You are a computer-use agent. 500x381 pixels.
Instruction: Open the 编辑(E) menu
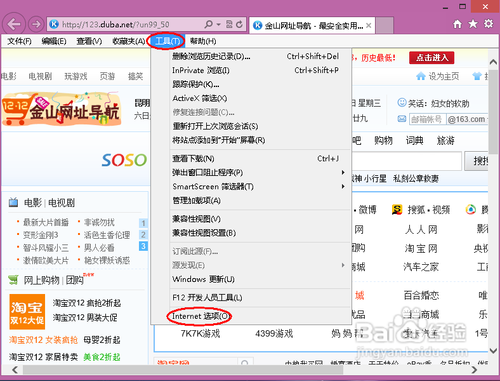pyautogui.click(x=54, y=41)
